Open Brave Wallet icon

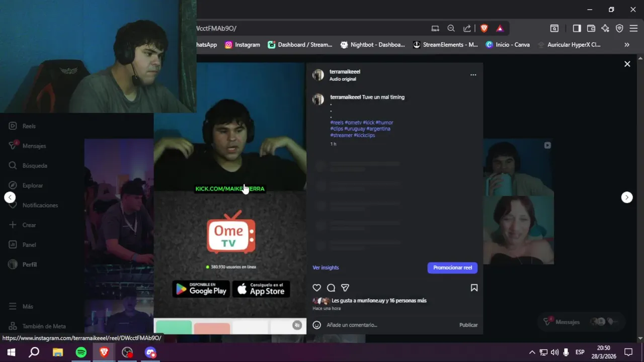(x=591, y=29)
